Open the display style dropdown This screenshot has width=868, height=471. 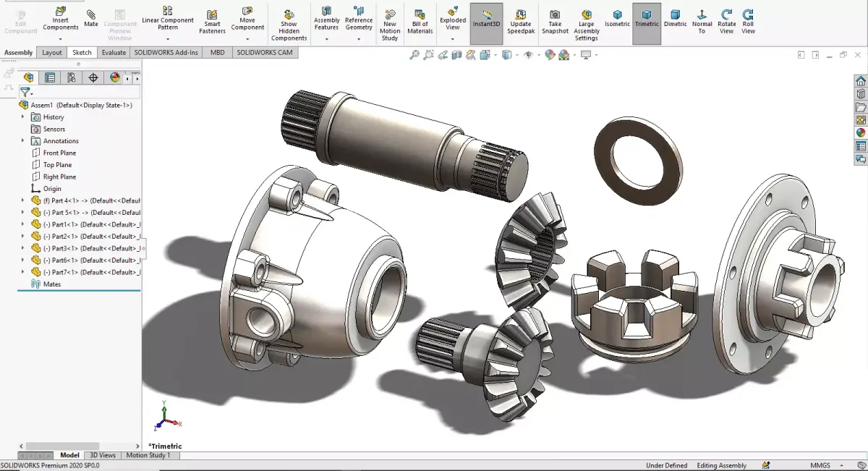click(x=516, y=55)
